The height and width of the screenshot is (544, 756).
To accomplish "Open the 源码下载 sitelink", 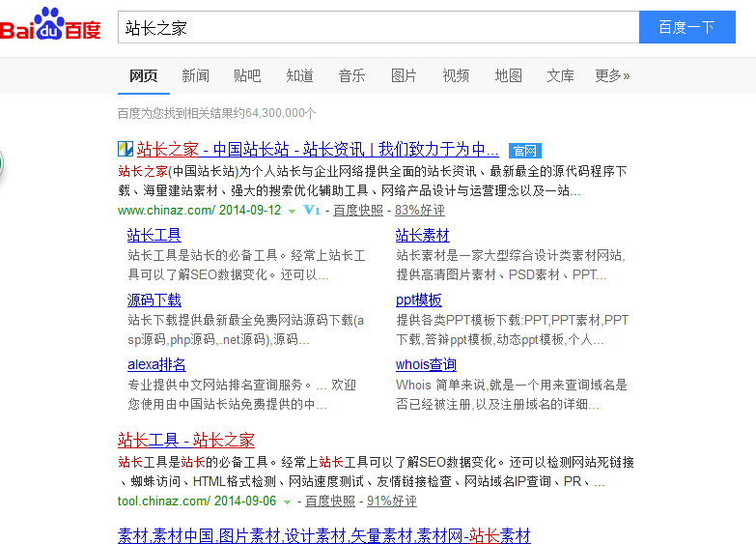I will coord(154,300).
